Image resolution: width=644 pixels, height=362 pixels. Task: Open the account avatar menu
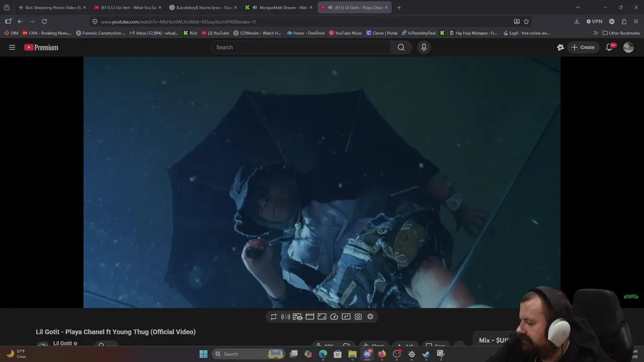tap(628, 47)
